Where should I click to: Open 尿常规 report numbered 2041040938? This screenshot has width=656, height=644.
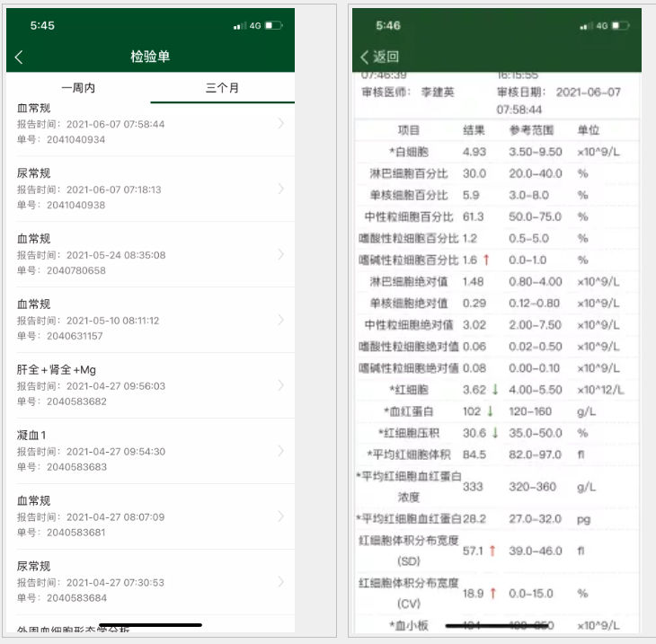tap(150, 190)
